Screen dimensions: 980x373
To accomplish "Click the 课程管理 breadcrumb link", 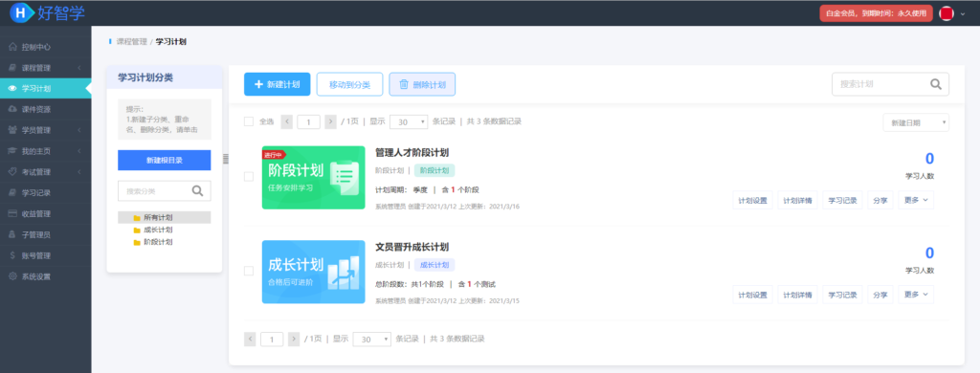I will (132, 42).
